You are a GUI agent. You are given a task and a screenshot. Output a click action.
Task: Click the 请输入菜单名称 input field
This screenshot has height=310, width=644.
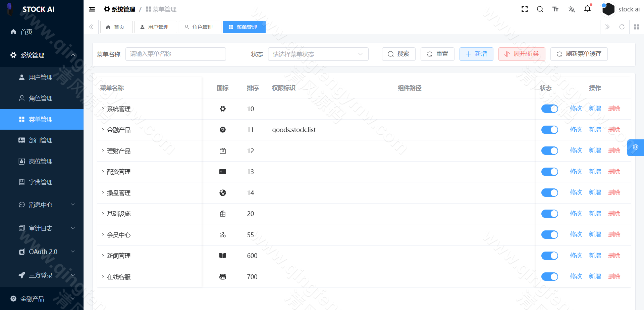tap(175, 54)
